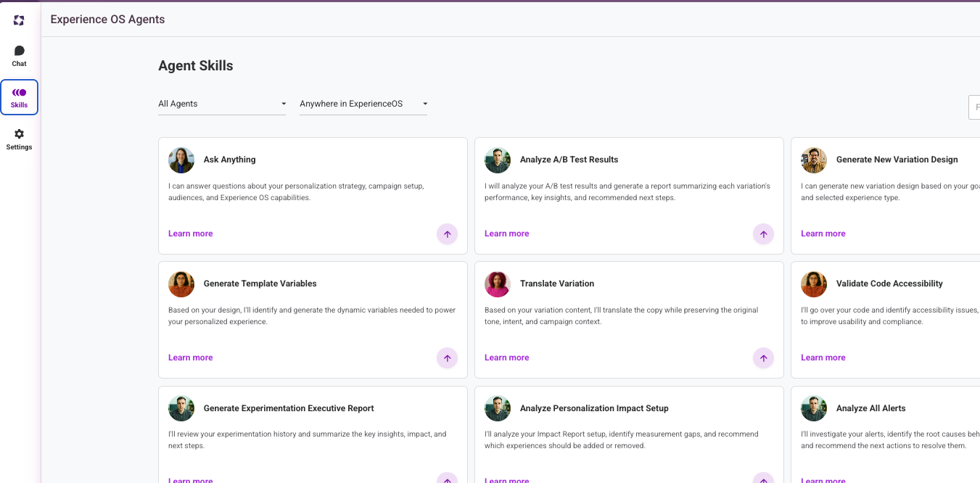Click Learn more under Ask Anything
The height and width of the screenshot is (483, 980).
(x=191, y=234)
